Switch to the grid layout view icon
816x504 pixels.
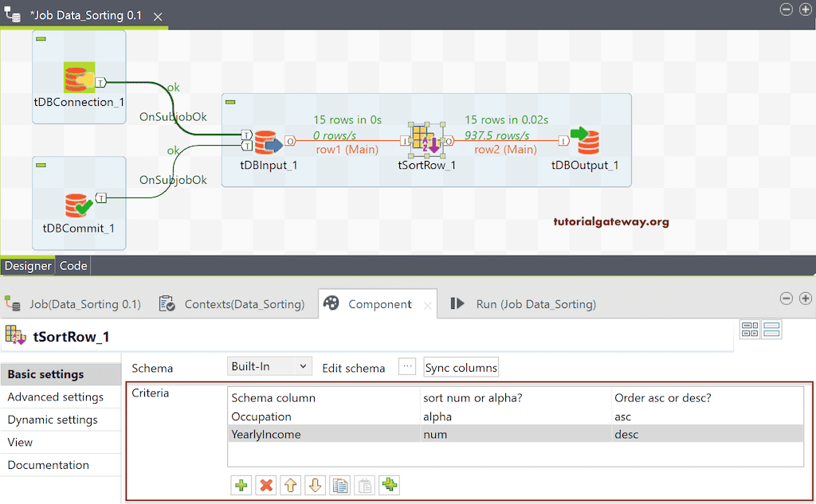pos(750,330)
